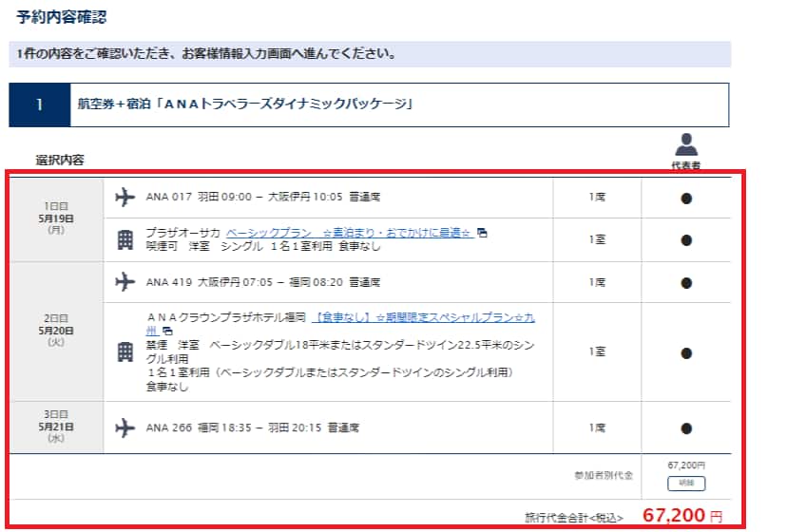
Task: Click the new-window icon after the Crowne Plaza plan link
Action: (168, 331)
